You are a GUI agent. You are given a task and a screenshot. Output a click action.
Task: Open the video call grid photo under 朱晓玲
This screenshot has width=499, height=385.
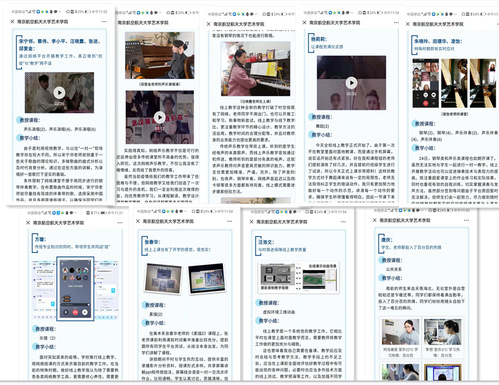tap(425, 83)
